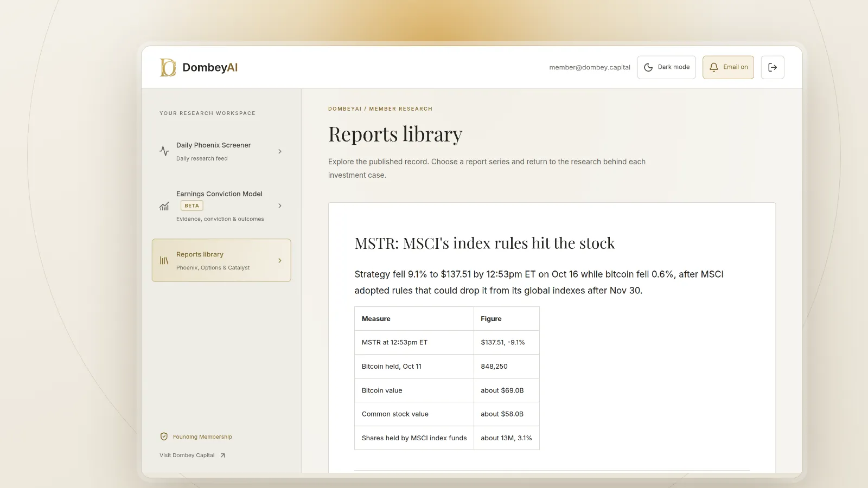Click the about $69.0B cell
Viewport: 868px width, 488px height.
(507, 390)
